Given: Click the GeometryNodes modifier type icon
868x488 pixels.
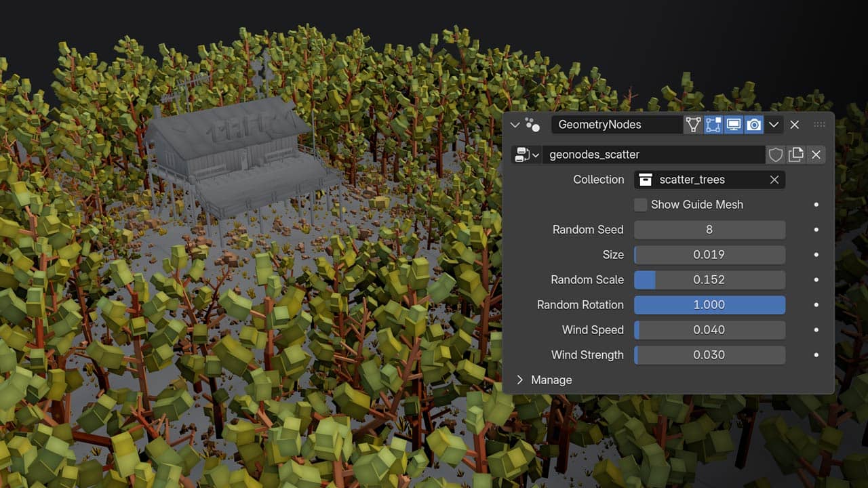Looking at the screenshot, I should coord(533,125).
